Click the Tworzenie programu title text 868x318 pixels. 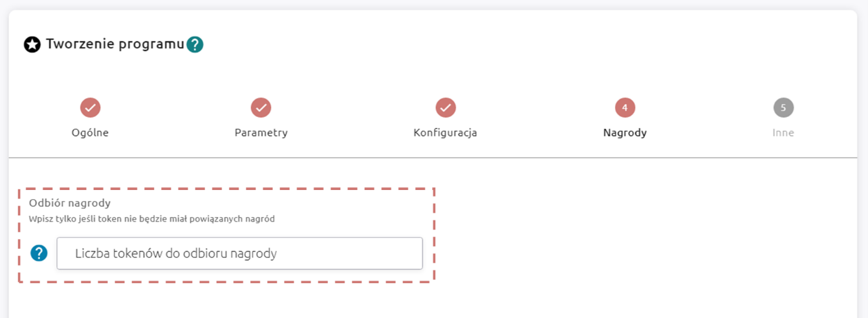coord(115,45)
